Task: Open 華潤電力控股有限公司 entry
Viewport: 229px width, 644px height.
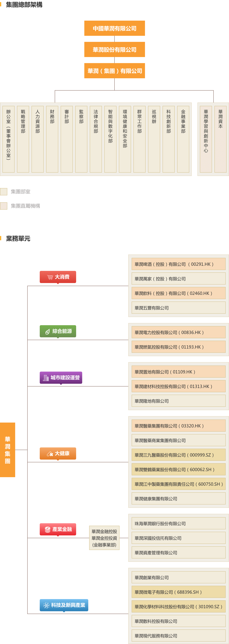Action: coord(178,332)
